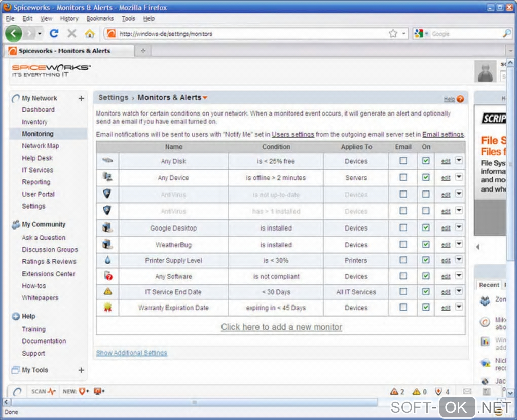Screen dimensions: 517x420
Task: Select the Spiceworks - Monitors & Alerts tab
Action: 69,51
